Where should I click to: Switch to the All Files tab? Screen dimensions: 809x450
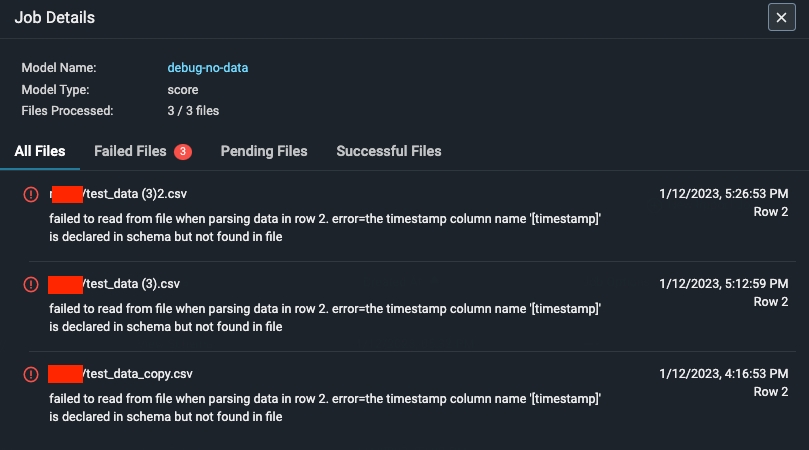40,152
